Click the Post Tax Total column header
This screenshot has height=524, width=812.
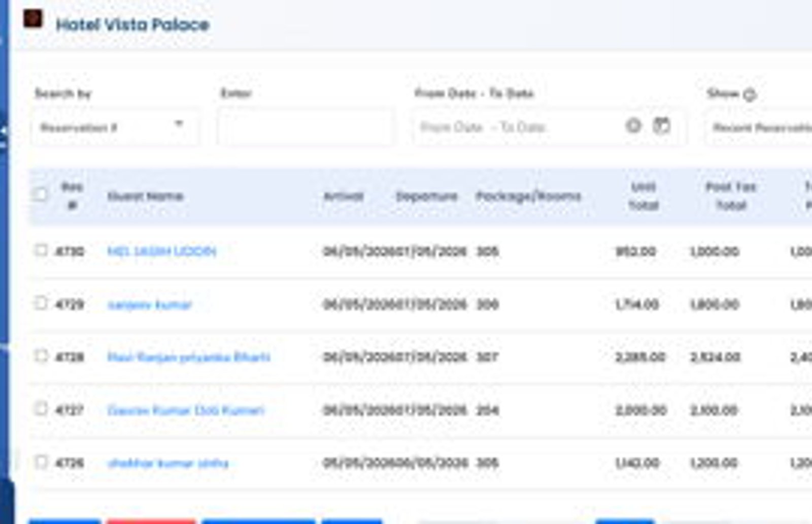click(731, 196)
